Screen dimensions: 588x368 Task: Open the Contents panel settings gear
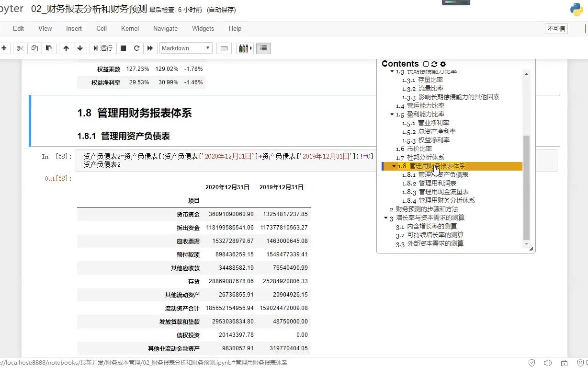pos(442,64)
